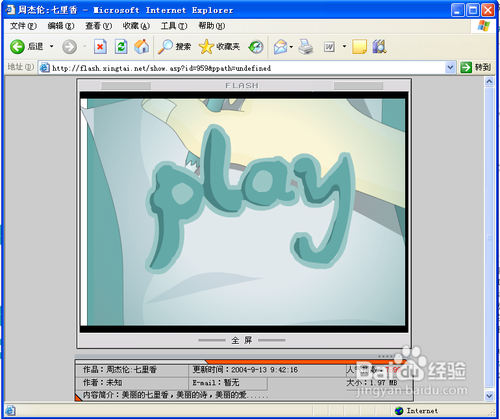Click the vertical scrollbar thumb
500x419 pixels.
coord(489,238)
